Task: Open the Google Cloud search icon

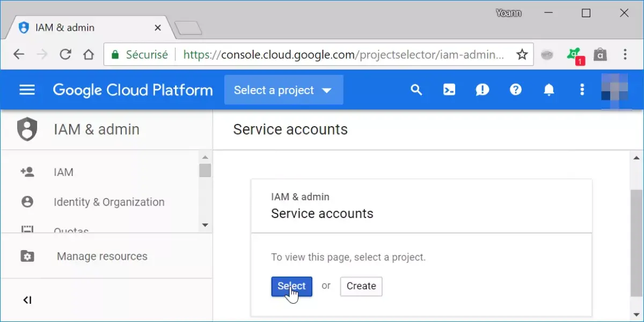Action: (x=416, y=90)
